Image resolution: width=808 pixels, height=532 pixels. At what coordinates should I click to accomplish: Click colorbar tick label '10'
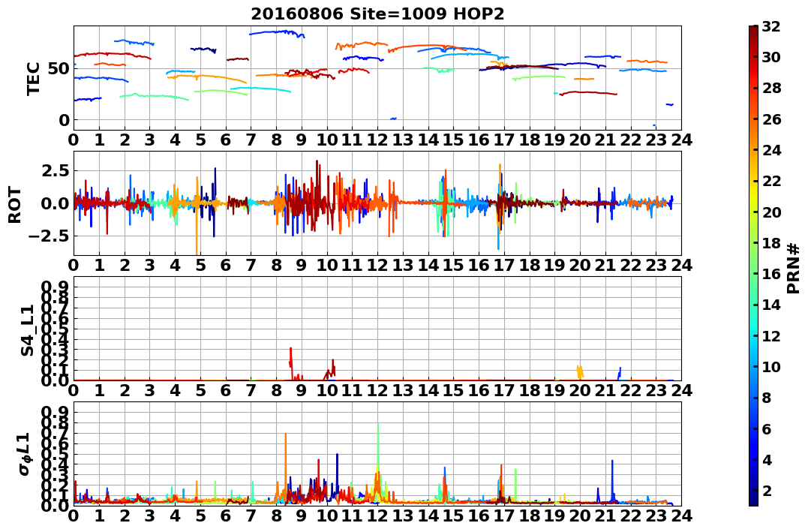pos(771,366)
